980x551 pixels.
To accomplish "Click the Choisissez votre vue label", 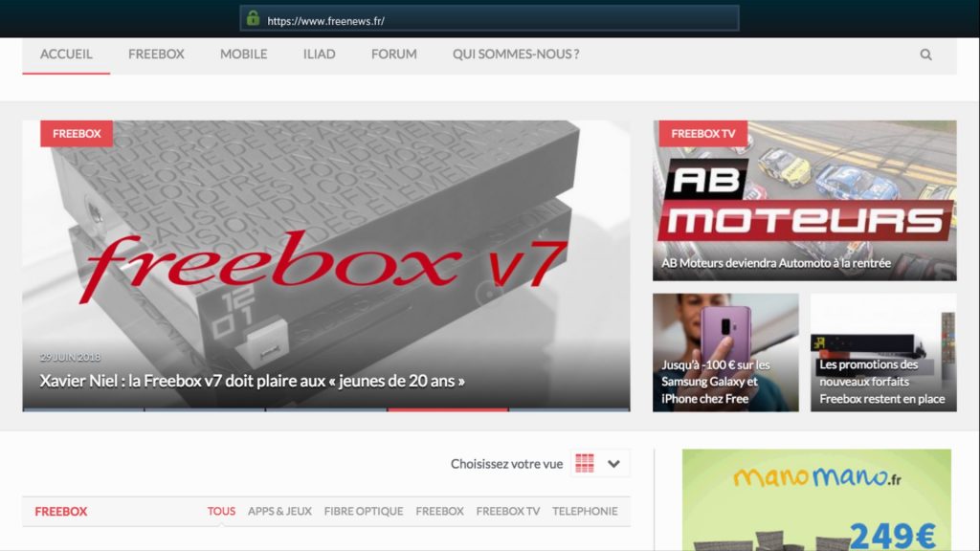I will [507, 464].
